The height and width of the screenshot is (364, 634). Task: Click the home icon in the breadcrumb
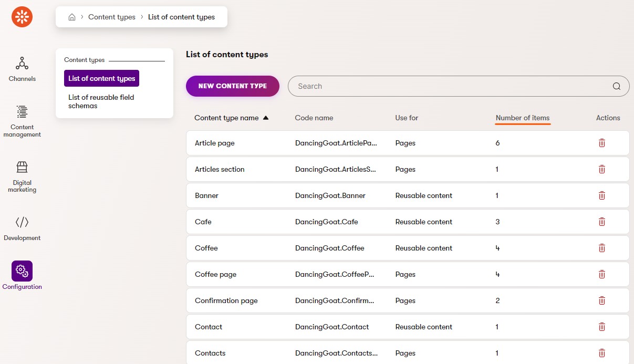pos(72,16)
